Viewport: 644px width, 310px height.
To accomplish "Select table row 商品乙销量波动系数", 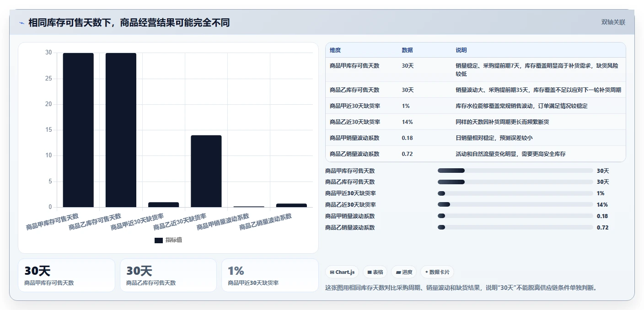I will [475, 154].
